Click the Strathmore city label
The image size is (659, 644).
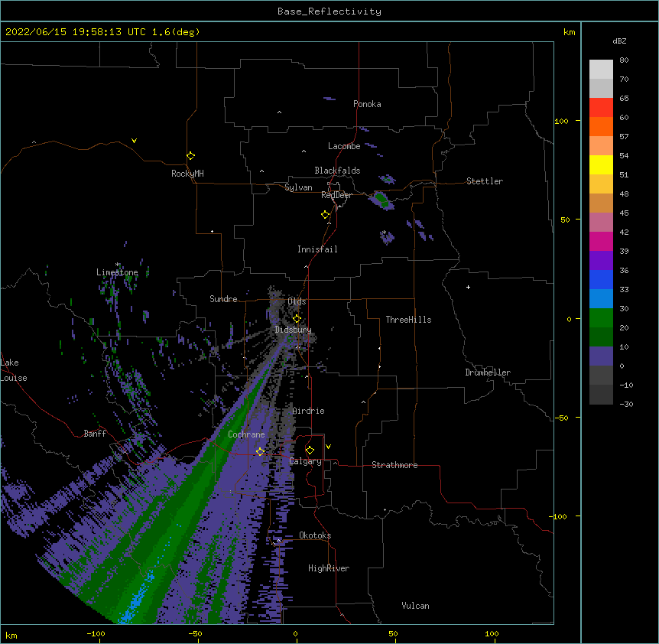(394, 465)
